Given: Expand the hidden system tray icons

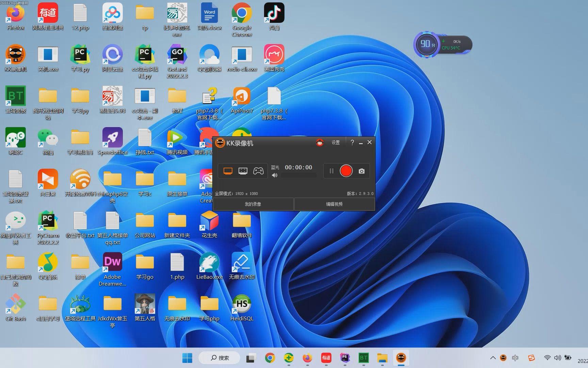Looking at the screenshot, I should [493, 358].
